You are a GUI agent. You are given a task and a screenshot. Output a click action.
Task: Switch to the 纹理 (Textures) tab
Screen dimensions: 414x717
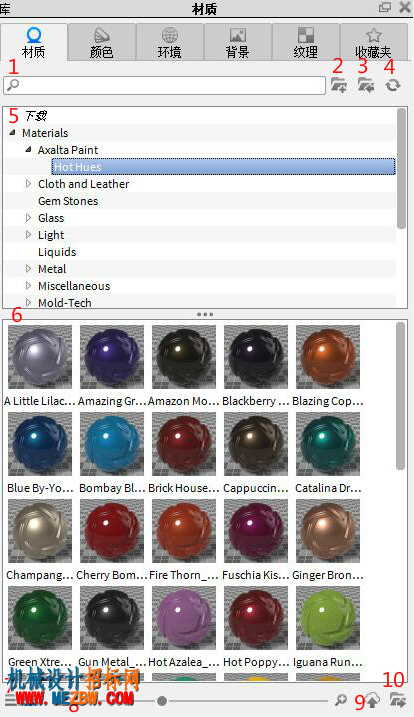click(306, 42)
